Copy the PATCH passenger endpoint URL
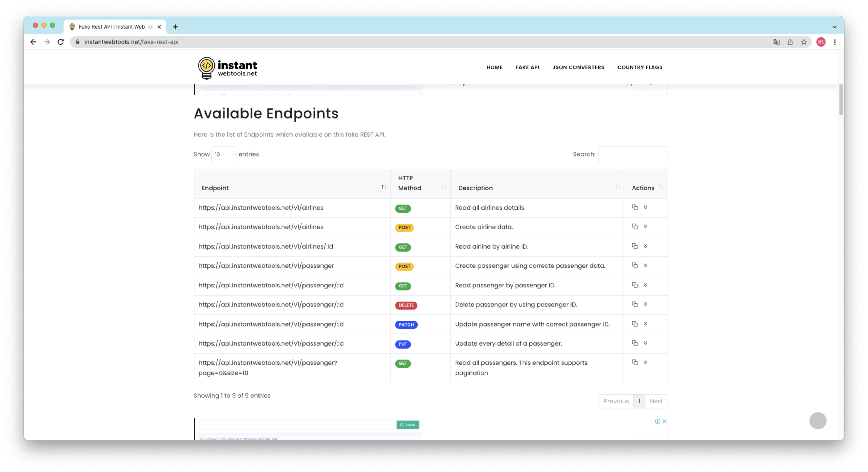The width and height of the screenshot is (868, 472). 635,324
